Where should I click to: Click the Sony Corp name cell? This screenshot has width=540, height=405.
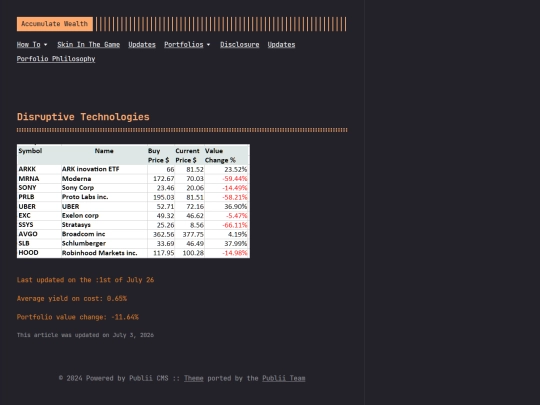pyautogui.click(x=78, y=188)
